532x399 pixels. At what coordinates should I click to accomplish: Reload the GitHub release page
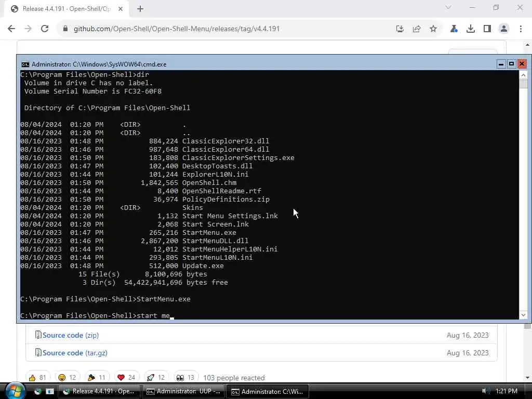click(x=45, y=29)
